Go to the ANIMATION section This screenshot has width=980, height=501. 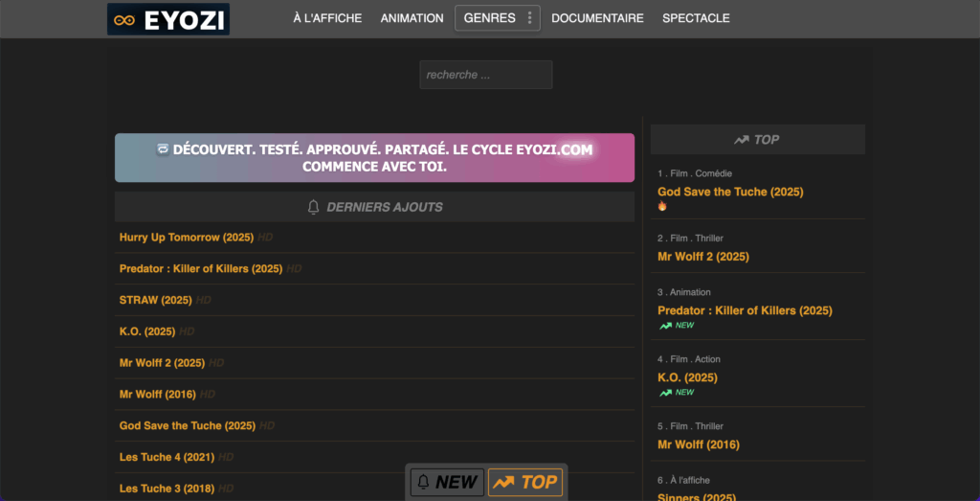[412, 18]
